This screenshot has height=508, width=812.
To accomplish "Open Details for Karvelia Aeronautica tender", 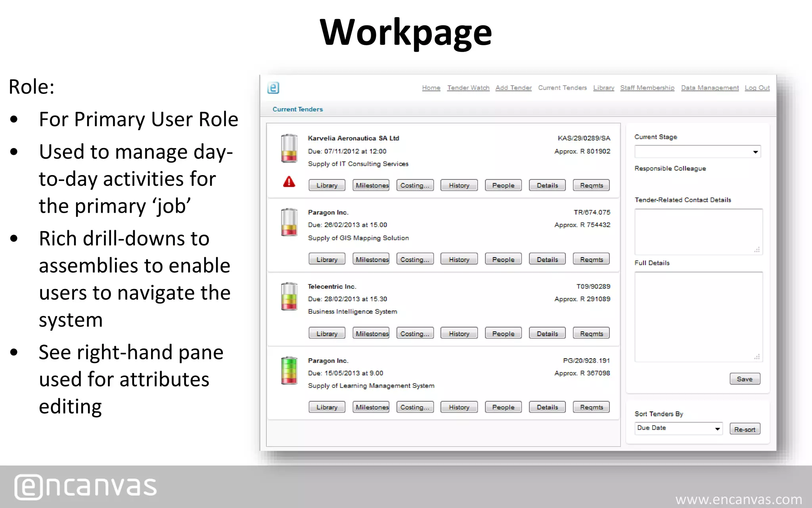I will [x=547, y=185].
